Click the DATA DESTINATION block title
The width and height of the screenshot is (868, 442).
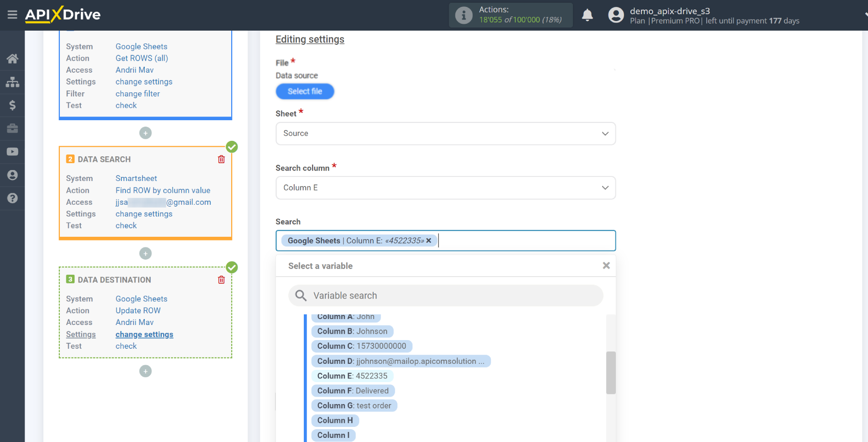click(114, 280)
